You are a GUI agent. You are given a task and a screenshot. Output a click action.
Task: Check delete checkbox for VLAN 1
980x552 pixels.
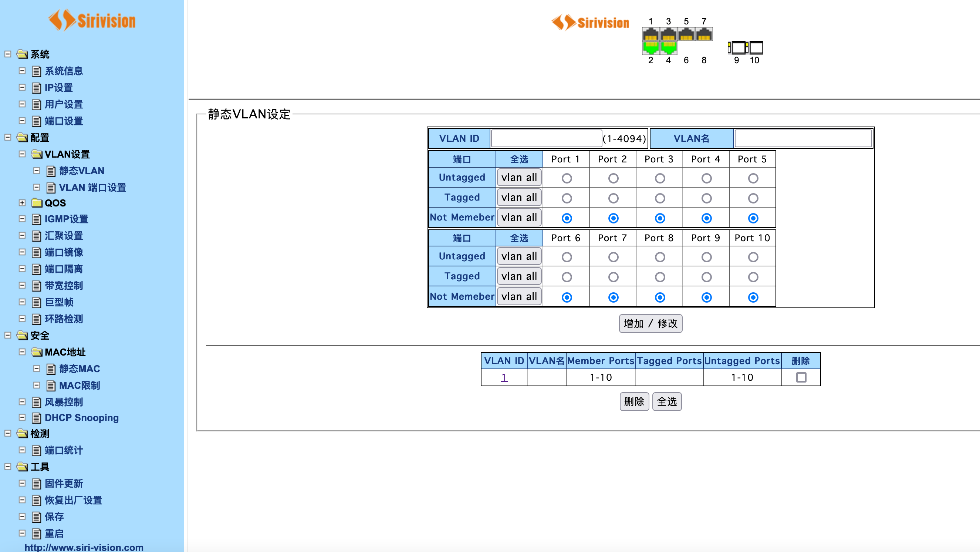tap(801, 377)
